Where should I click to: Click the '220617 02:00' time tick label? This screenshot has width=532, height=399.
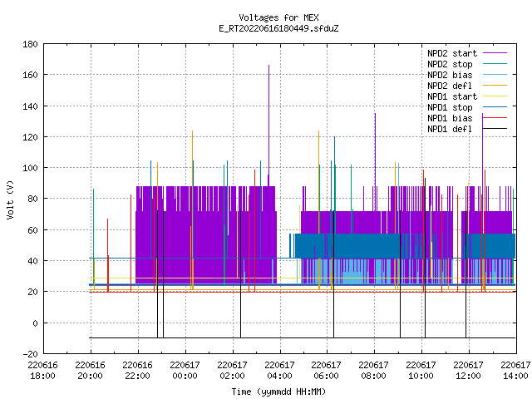232,371
